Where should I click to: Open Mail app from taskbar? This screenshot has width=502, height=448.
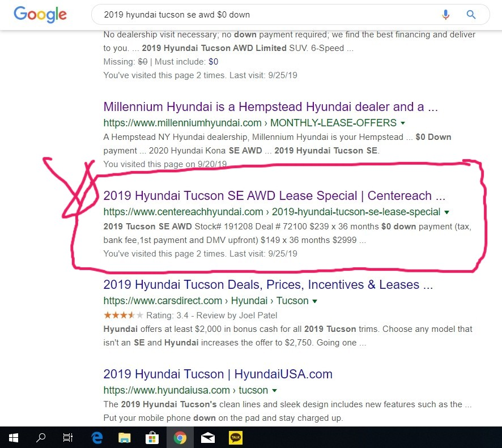[208, 437]
